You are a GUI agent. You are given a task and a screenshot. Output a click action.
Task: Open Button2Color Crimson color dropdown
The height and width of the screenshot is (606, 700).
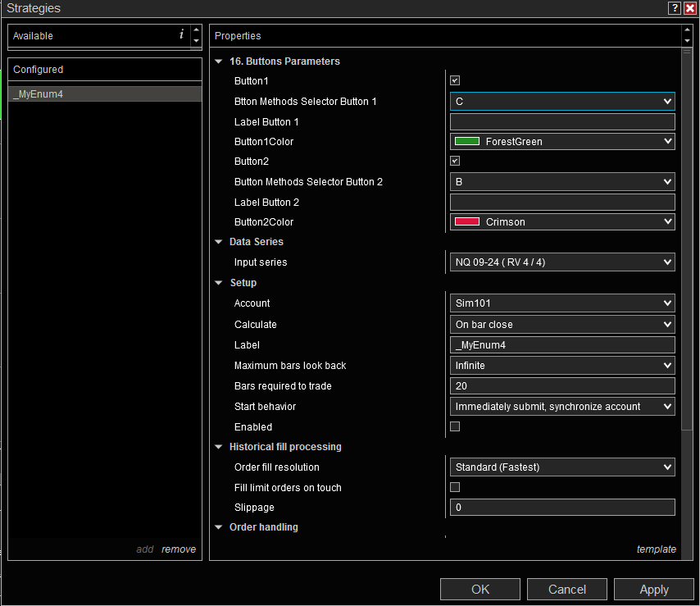tap(562, 222)
